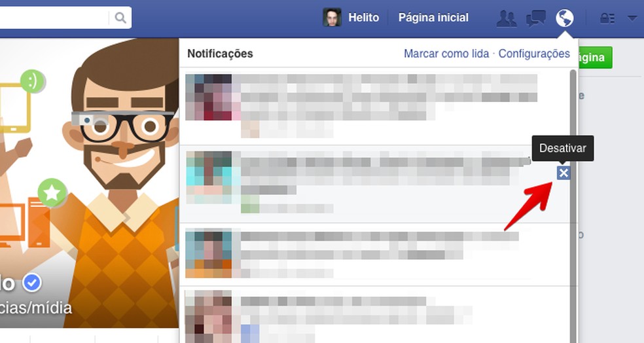Viewport: 644px width, 343px height.
Task: Click in the search input field
Action: (54, 18)
